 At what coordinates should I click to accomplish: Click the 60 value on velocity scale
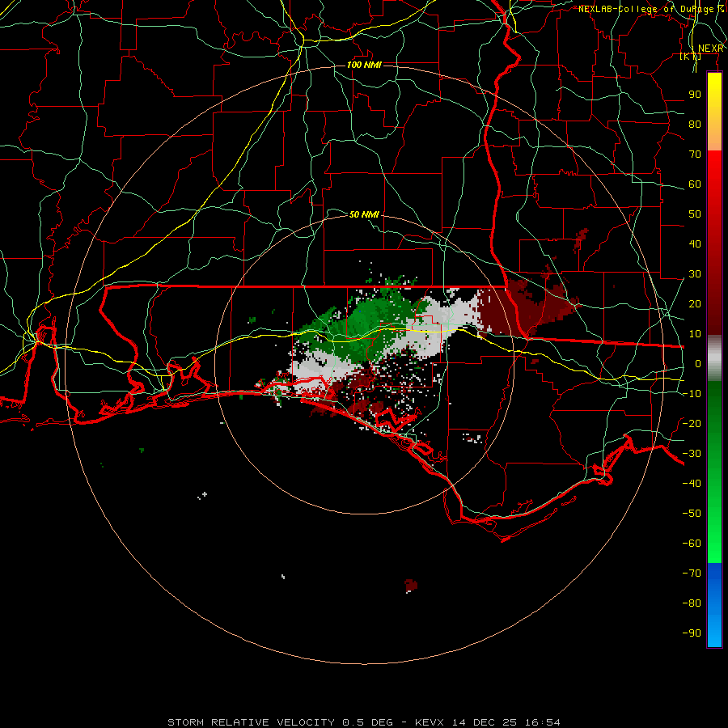pos(695,184)
